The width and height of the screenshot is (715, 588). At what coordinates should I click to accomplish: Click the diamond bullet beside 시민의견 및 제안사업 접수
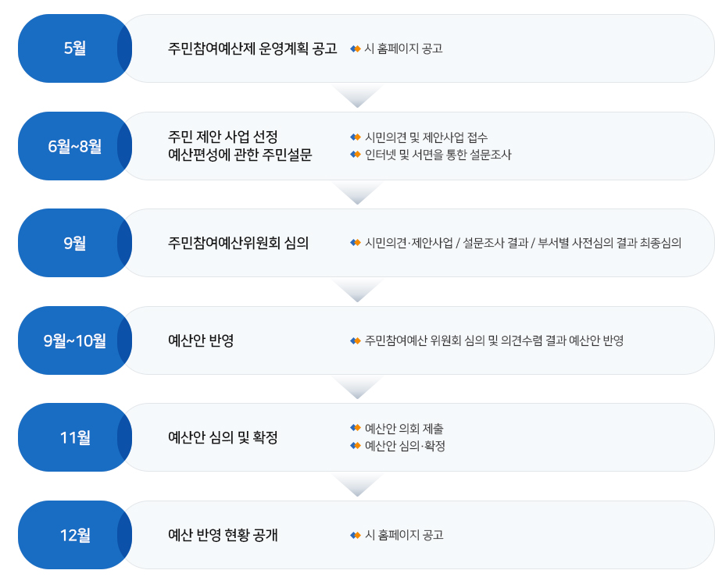pos(356,137)
